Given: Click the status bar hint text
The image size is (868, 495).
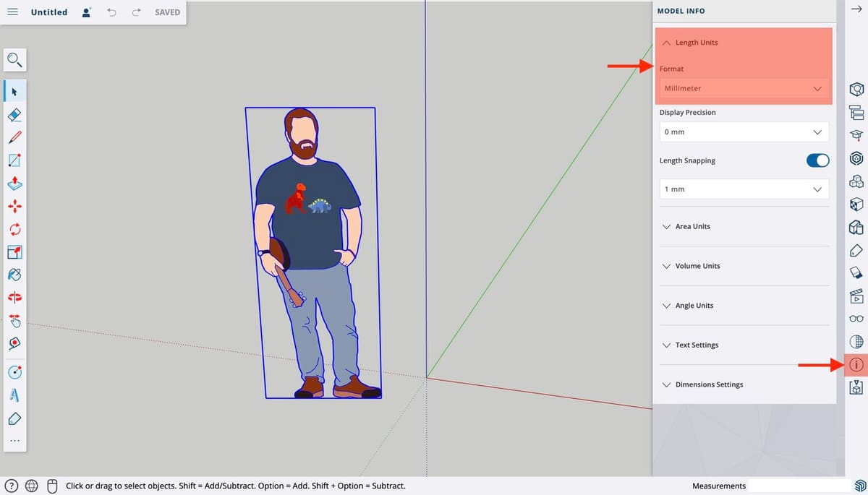Looking at the screenshot, I should pos(235,486).
